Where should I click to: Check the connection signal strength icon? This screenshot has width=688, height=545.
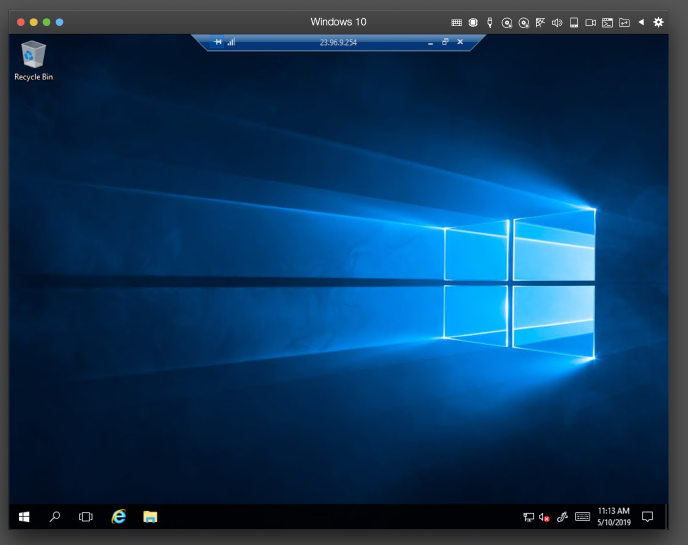(x=231, y=42)
